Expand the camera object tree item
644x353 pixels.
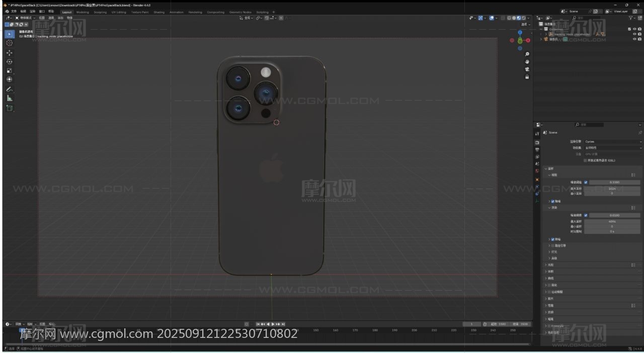[541, 39]
